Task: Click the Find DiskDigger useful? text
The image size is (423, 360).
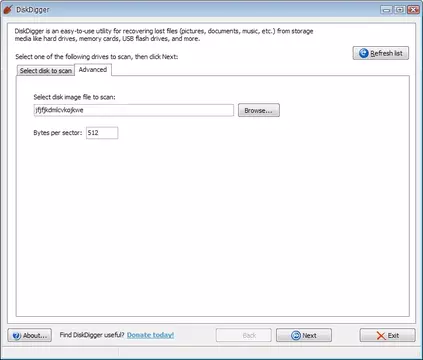Action: pos(92,335)
